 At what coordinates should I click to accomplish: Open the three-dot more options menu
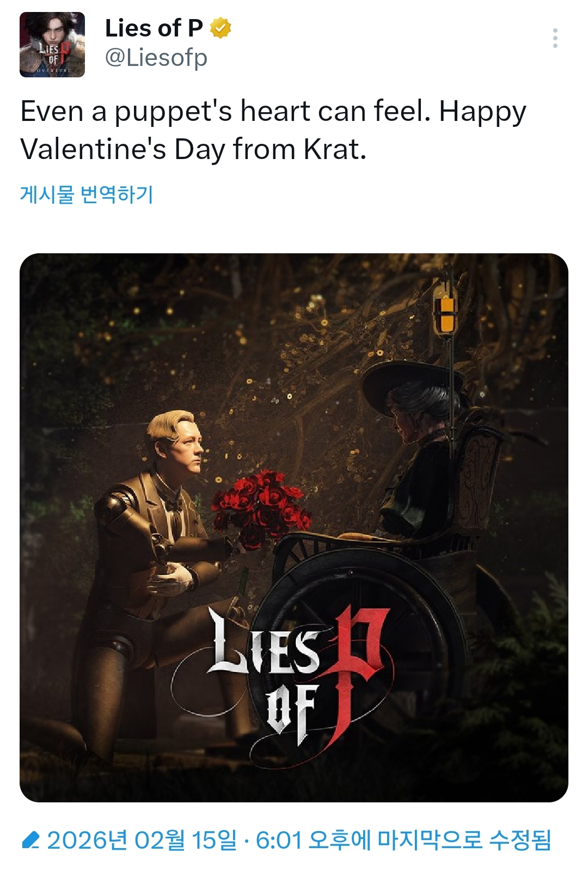pos(555,38)
